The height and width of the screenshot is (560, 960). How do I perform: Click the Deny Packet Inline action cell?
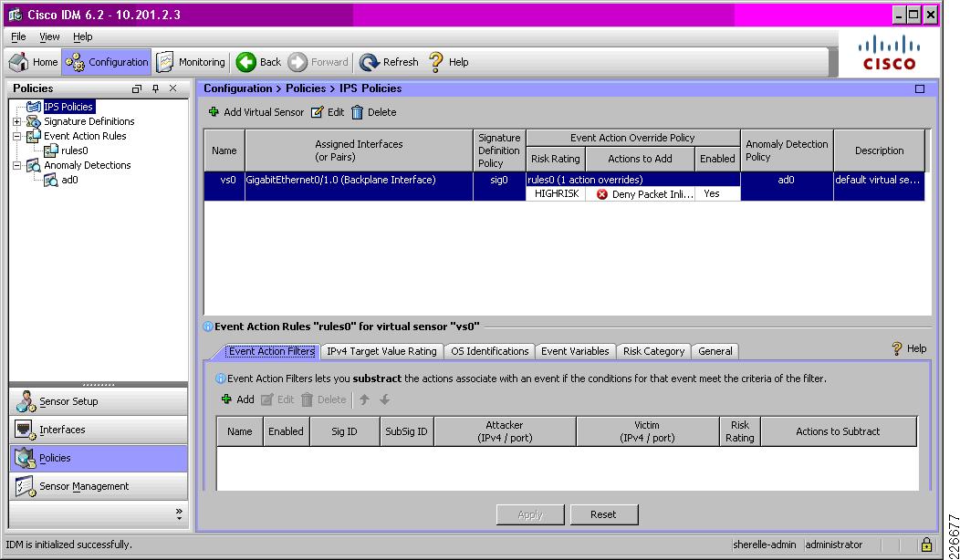point(641,194)
